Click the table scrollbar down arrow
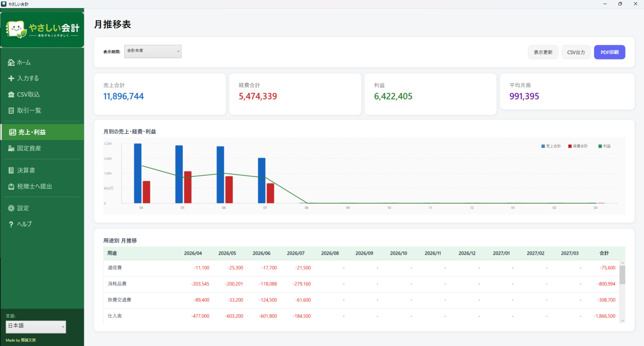 point(623,321)
